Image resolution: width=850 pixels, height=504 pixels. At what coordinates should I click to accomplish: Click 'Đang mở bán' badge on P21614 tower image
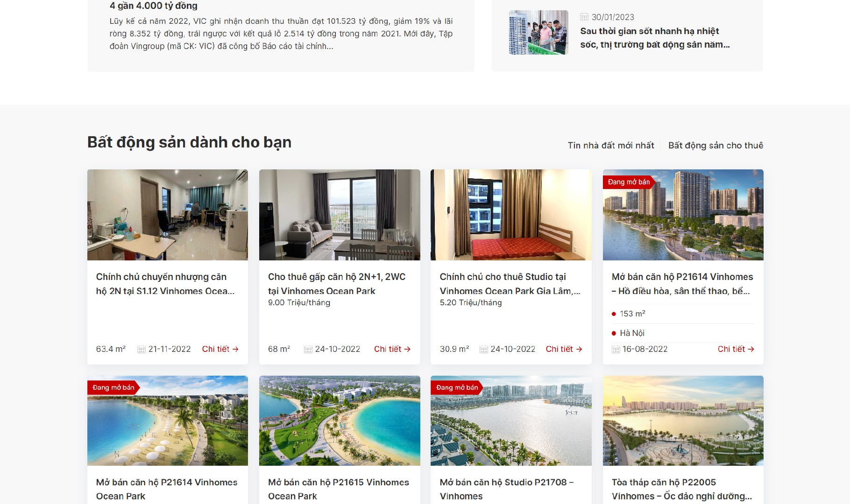point(629,182)
